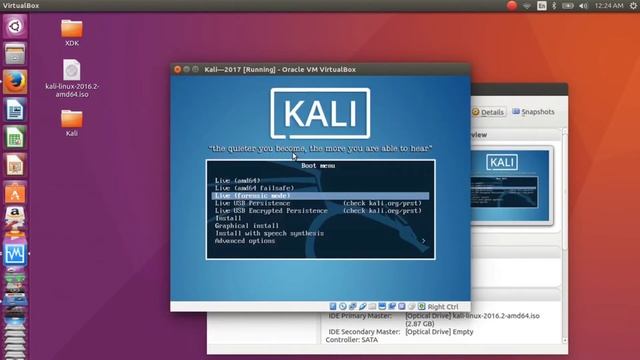Click the hard disk activity indicator in VM status bar
Screen dimensions: 640x360
333,307
